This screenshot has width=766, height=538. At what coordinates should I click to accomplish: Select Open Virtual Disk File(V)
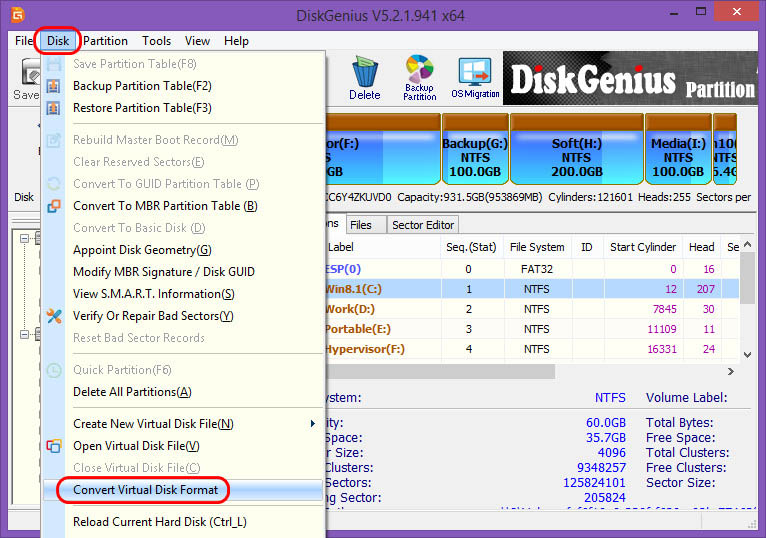[x=184, y=446]
